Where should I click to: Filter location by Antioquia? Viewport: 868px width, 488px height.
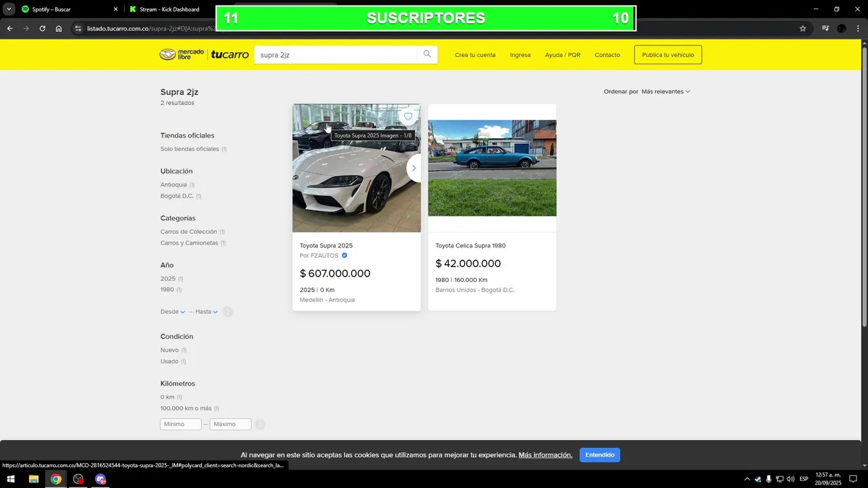click(x=174, y=185)
